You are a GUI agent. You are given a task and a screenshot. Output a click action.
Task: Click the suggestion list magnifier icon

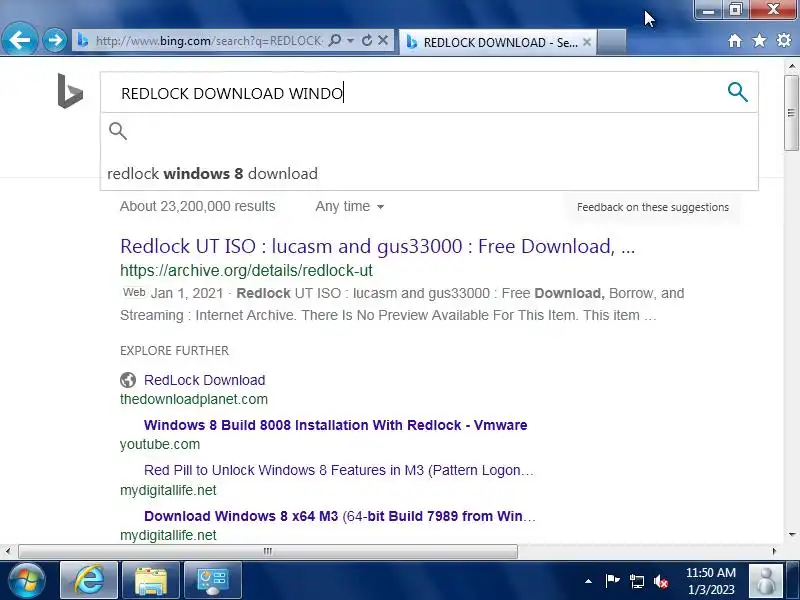click(118, 131)
